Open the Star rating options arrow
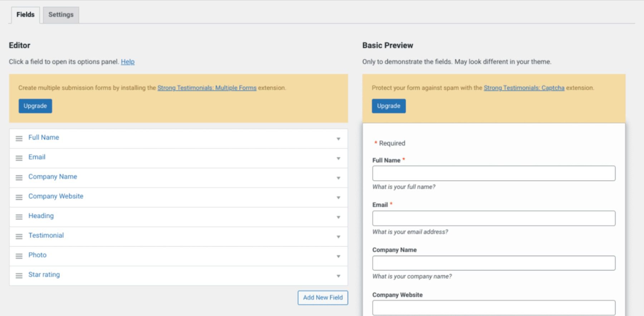This screenshot has height=316, width=644. click(x=338, y=276)
